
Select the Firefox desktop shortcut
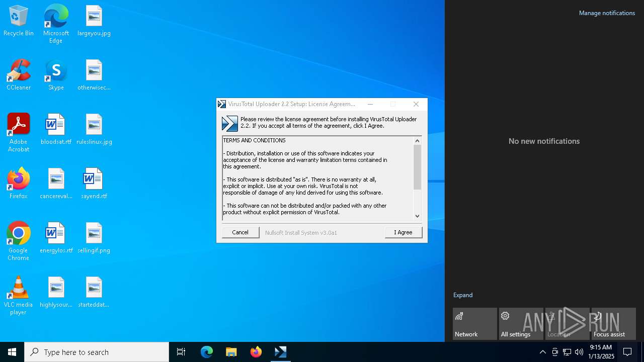point(19,184)
